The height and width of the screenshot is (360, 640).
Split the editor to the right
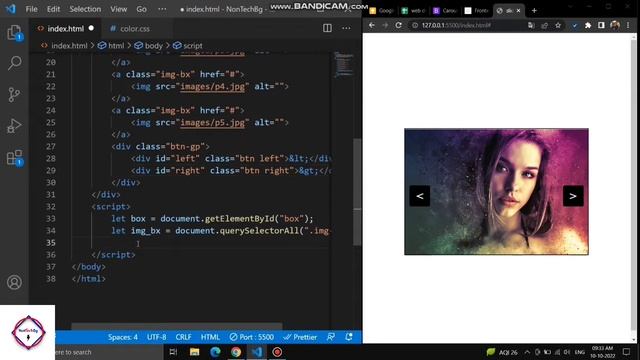(x=327, y=28)
